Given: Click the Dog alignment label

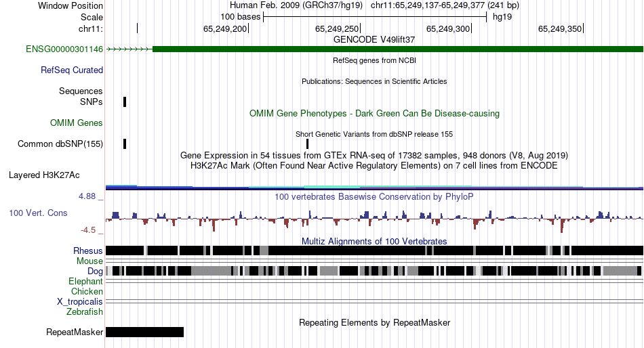Looking at the screenshot, I should (x=95, y=271).
